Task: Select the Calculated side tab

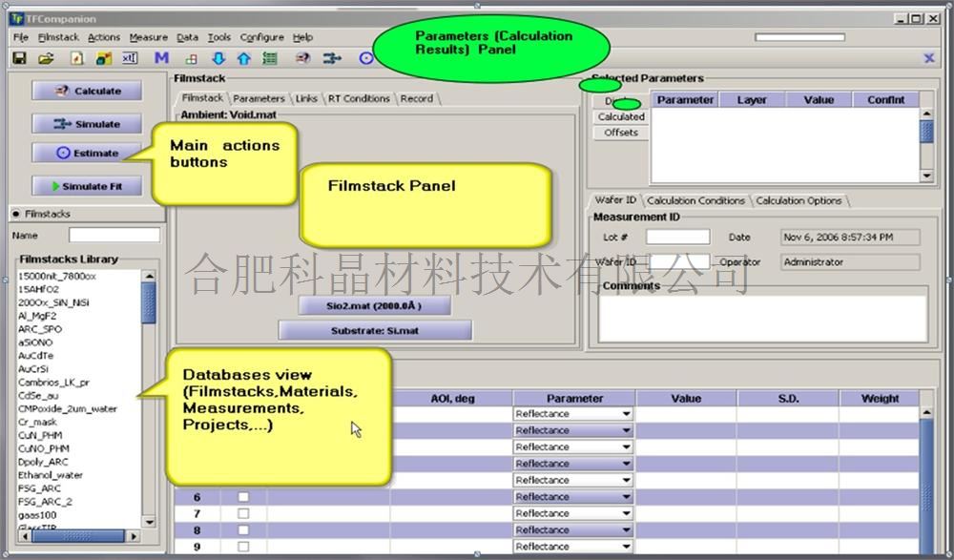Action: (621, 117)
